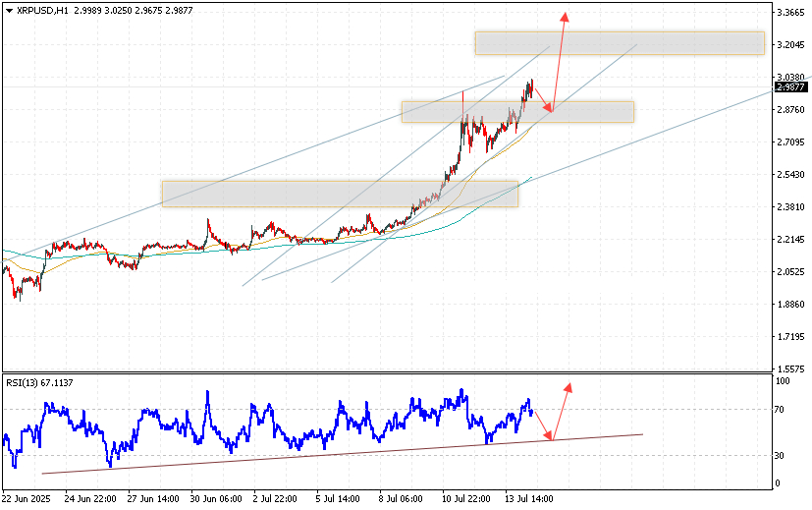The height and width of the screenshot is (510, 812).
Task: Click the RSI scale level 70 label
Action: pyautogui.click(x=783, y=410)
